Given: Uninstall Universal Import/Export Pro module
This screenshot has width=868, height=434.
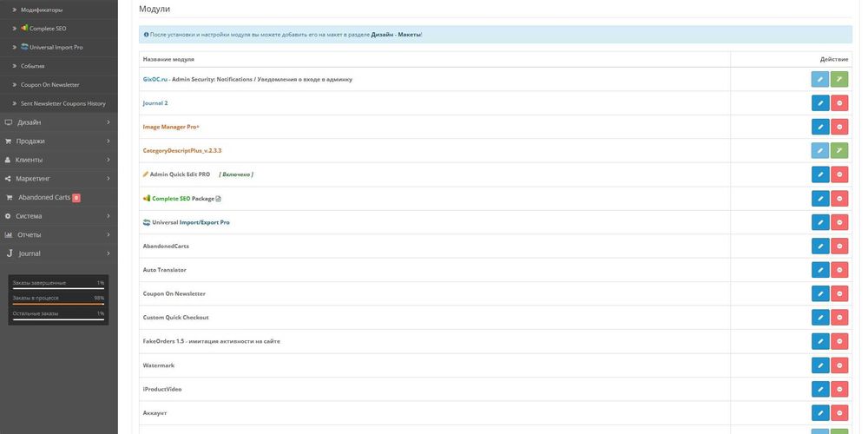Looking at the screenshot, I should coord(839,222).
